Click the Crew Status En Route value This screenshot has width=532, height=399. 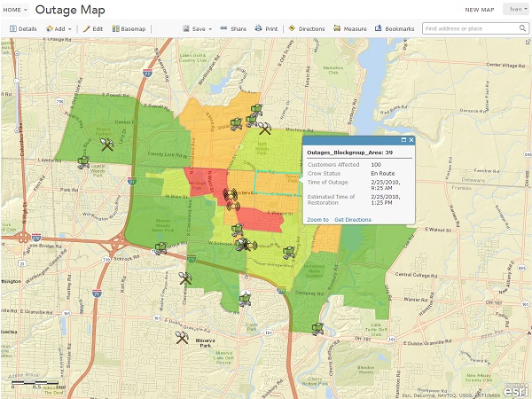[383, 174]
